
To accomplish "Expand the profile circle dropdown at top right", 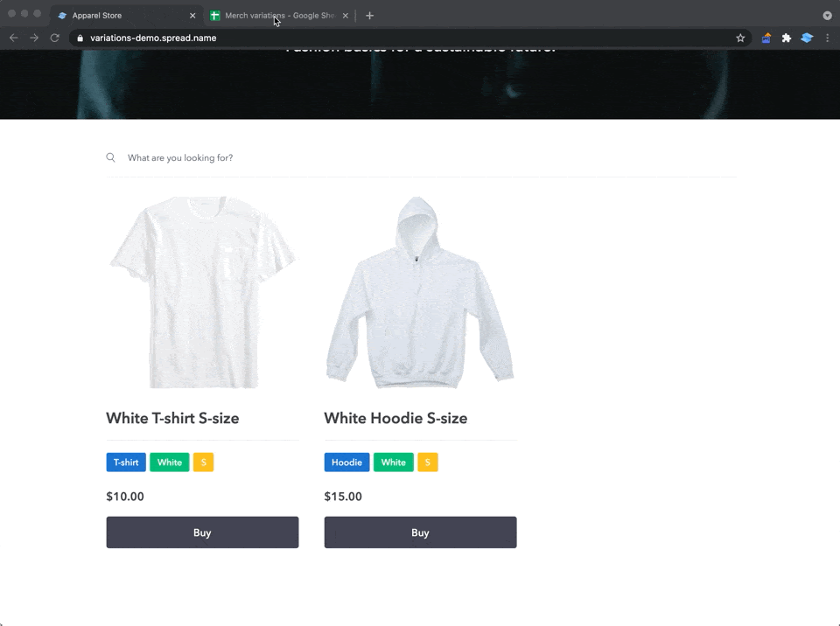I will tap(827, 15).
